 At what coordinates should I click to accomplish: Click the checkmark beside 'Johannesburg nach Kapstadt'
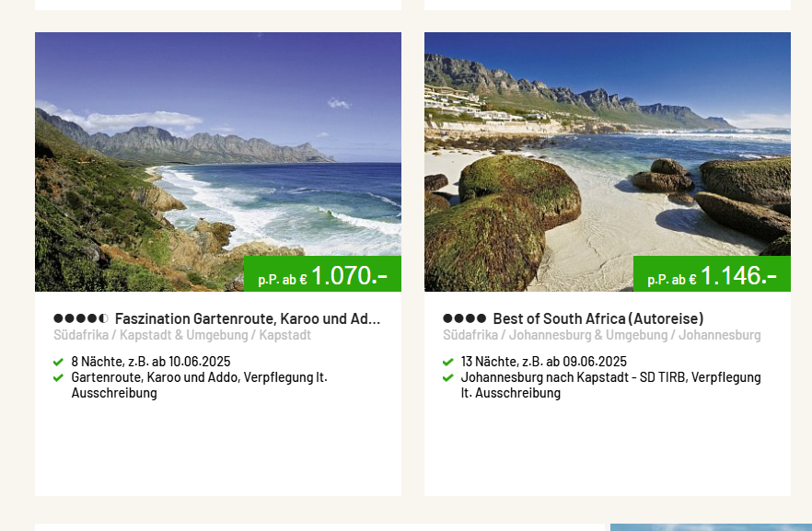(448, 377)
